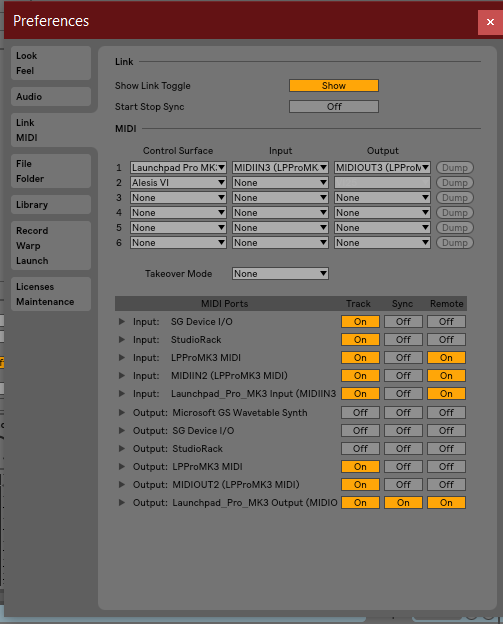Open Output dropdown for row 3
This screenshot has width=503, height=624.
pyautogui.click(x=382, y=198)
